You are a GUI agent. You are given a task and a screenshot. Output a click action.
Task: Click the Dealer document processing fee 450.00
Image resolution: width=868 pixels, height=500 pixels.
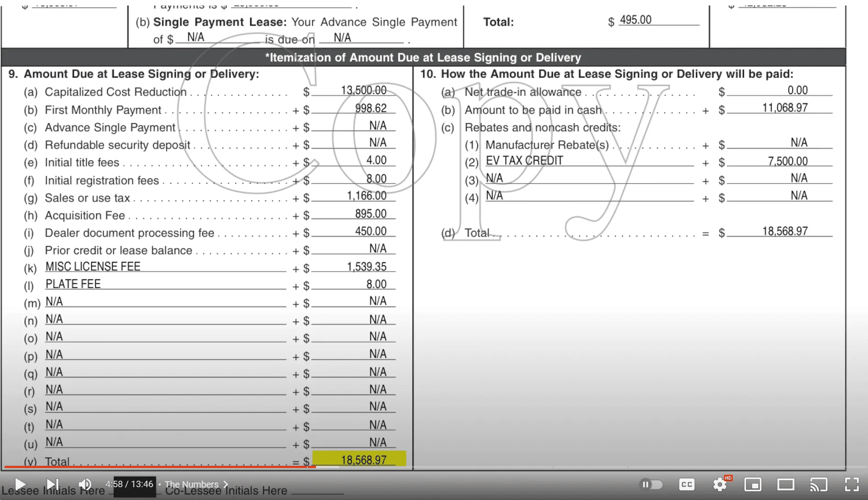[371, 231]
